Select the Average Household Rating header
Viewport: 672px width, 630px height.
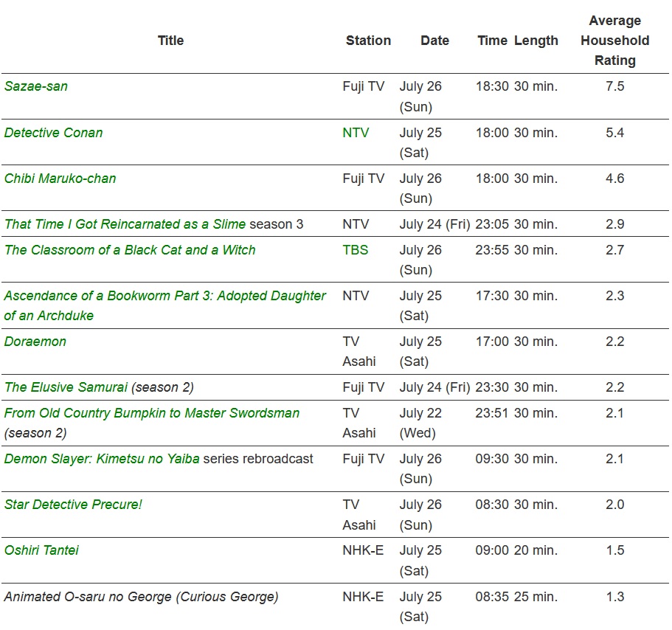[x=615, y=41]
